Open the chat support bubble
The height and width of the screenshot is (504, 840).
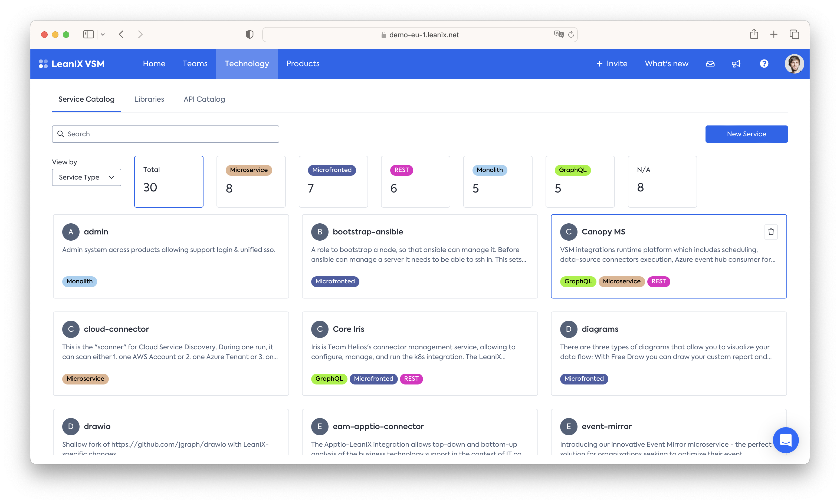click(x=785, y=440)
